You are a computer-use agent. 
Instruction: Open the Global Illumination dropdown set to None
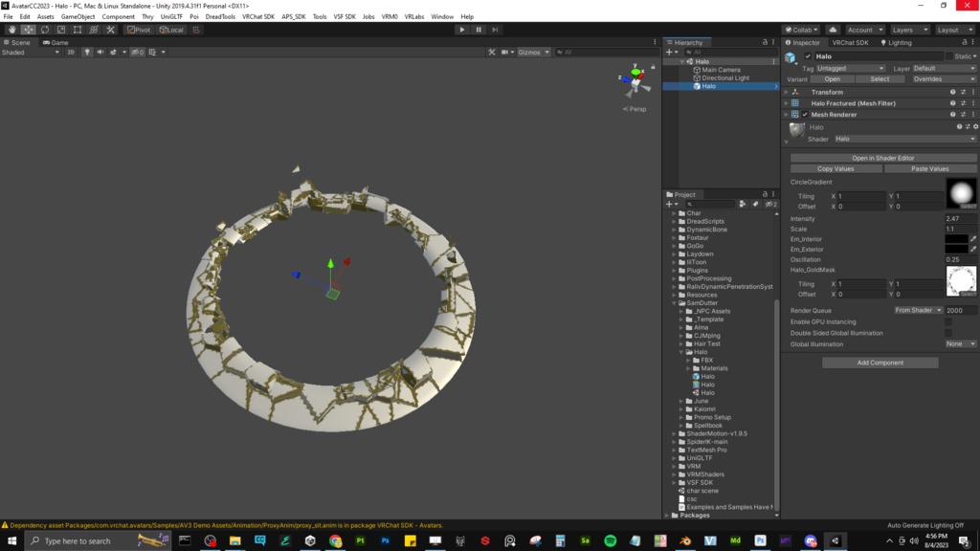pos(960,343)
